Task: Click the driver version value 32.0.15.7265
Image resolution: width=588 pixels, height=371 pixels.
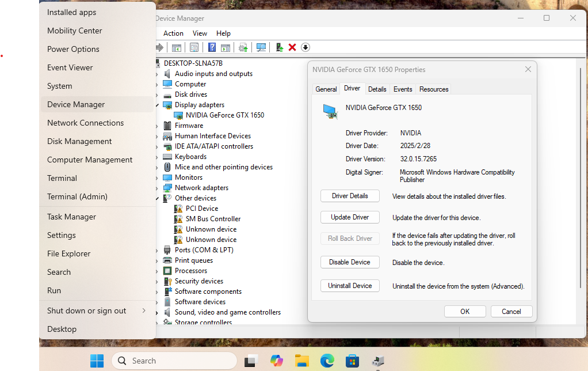Action: point(418,159)
